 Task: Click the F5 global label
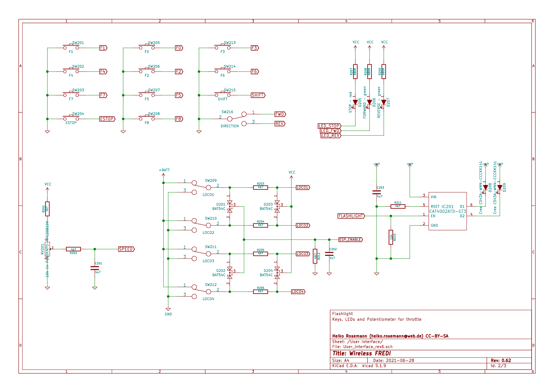(x=179, y=95)
